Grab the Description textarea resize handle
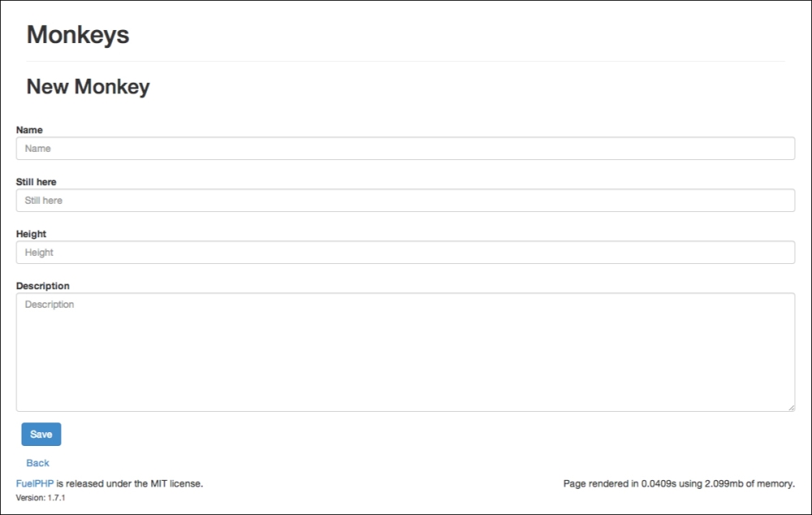The height and width of the screenshot is (515, 812). [791, 408]
